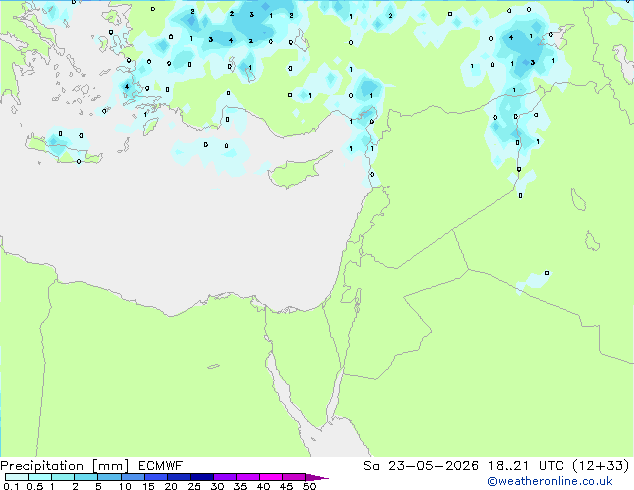Select the 30–35 mm purple legend swatch
The image size is (634, 490).
224,477
